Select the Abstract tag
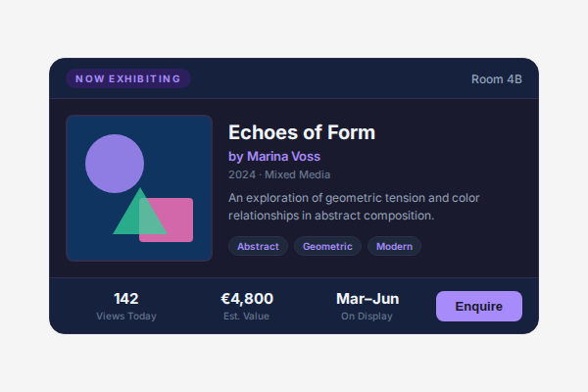The height and width of the screenshot is (392, 588). click(x=258, y=246)
